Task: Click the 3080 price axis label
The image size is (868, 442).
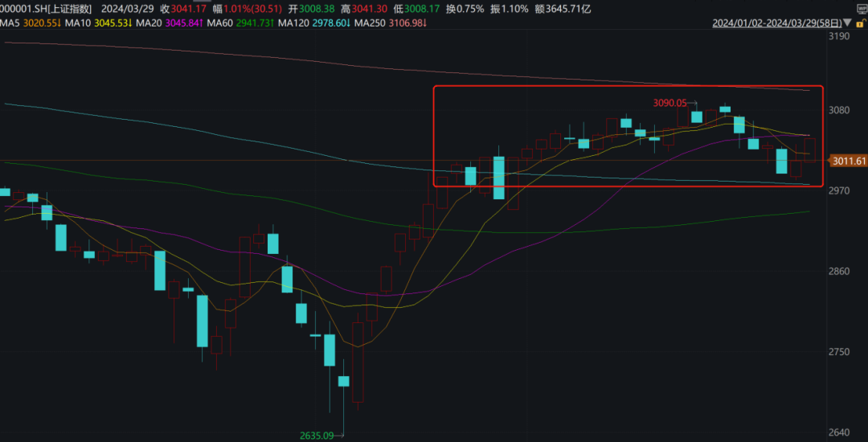Action: (x=841, y=110)
